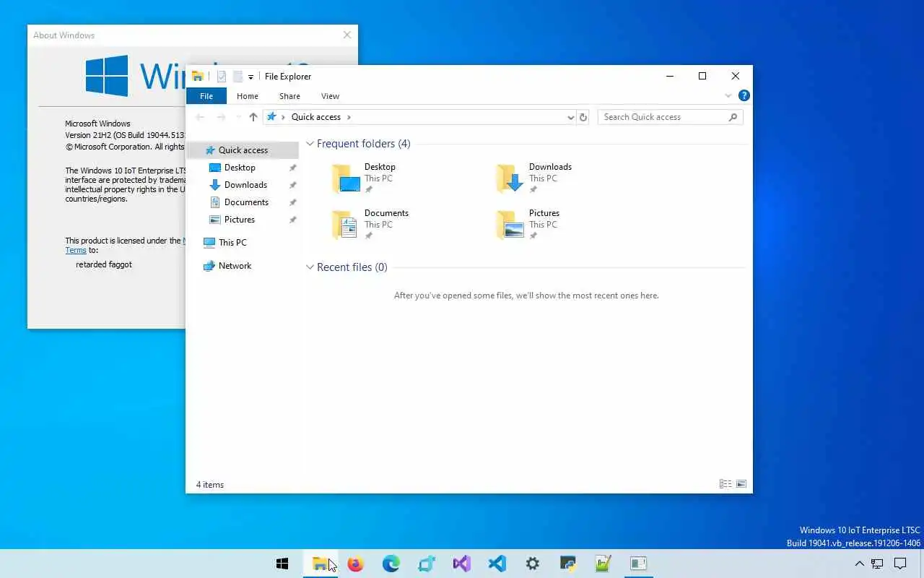924x578 pixels.
Task: Launch Microsoft Edge from the taskbar
Action: pyautogui.click(x=391, y=564)
